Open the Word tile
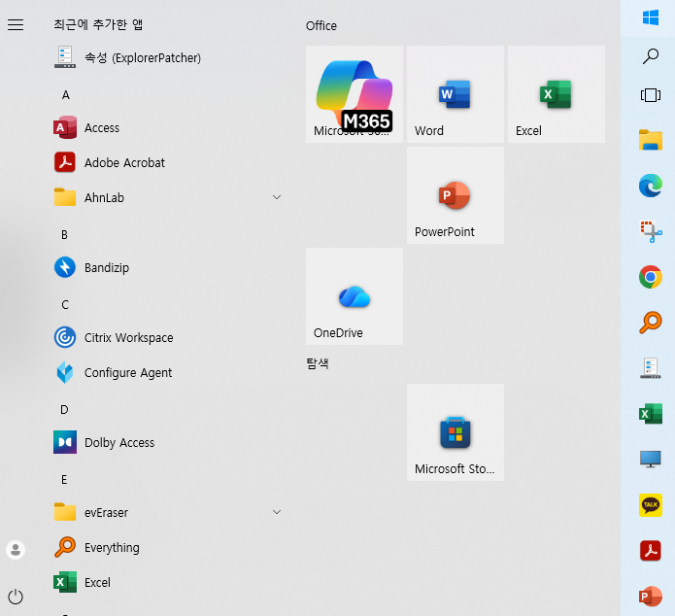This screenshot has width=675, height=616. point(456,94)
